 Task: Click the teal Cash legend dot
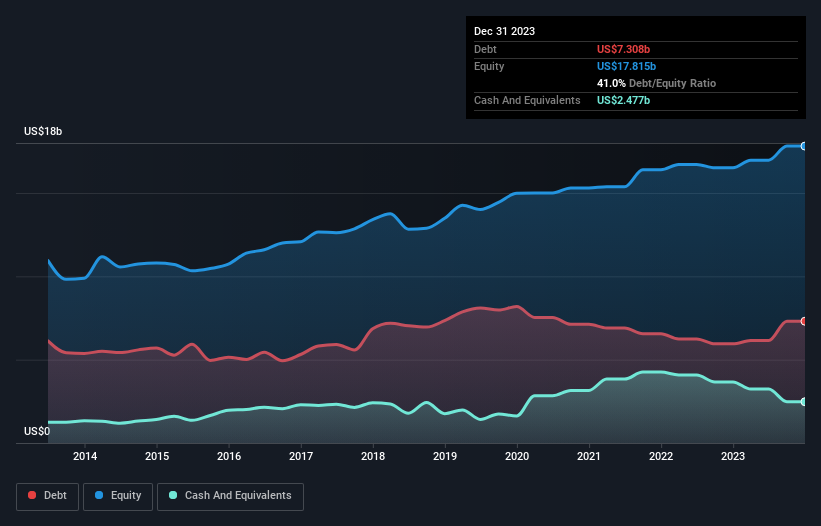[x=173, y=495]
